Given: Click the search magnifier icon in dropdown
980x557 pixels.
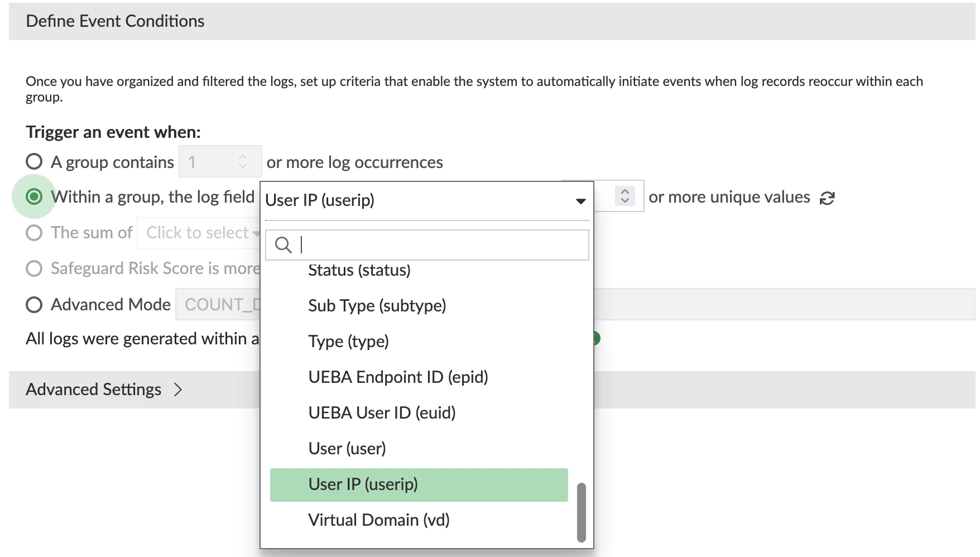Looking at the screenshot, I should click(283, 245).
